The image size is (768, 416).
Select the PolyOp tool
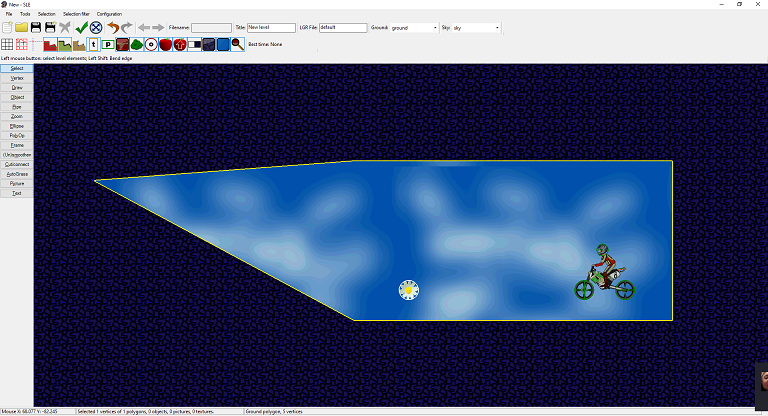tap(17, 136)
